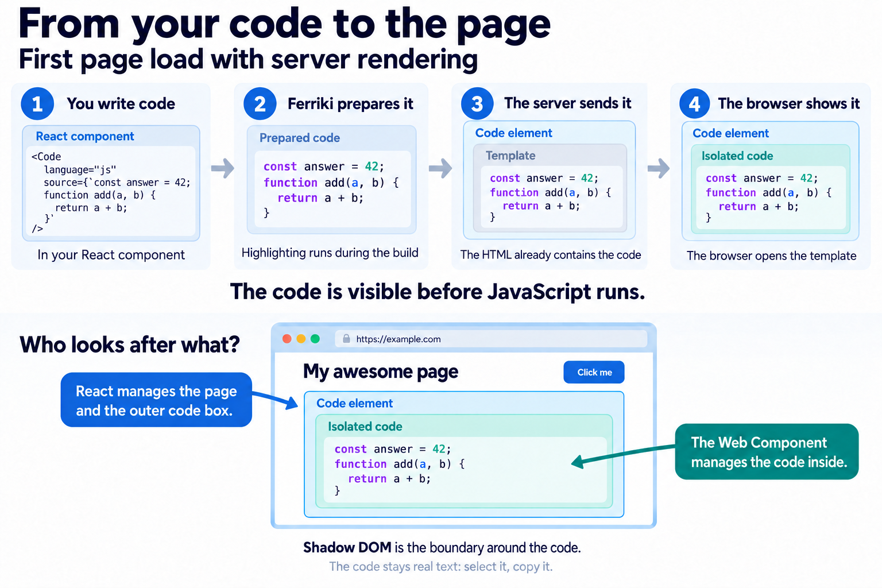The width and height of the screenshot is (882, 588).
Task: Click "First page load with server rendering" subtitle
Action: [248, 60]
